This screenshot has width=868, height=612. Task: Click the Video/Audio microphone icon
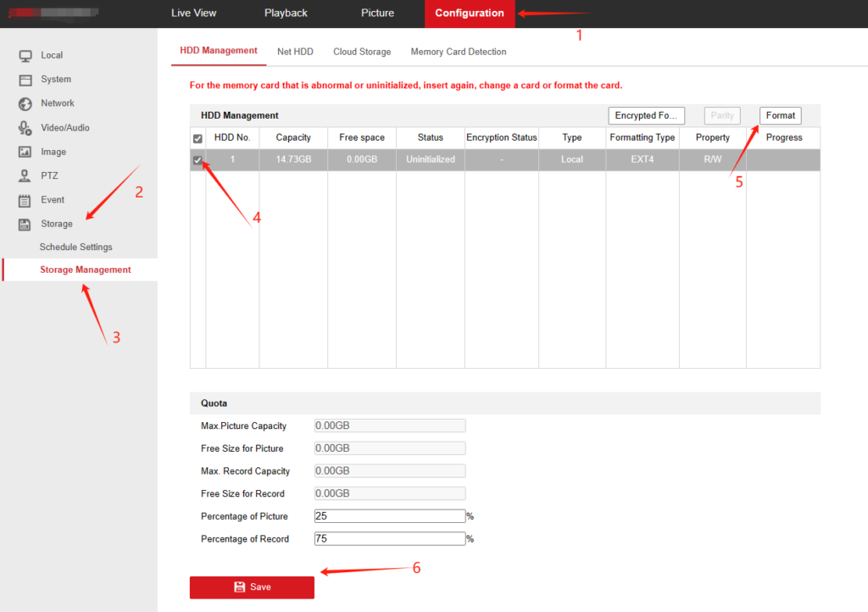pyautogui.click(x=25, y=128)
